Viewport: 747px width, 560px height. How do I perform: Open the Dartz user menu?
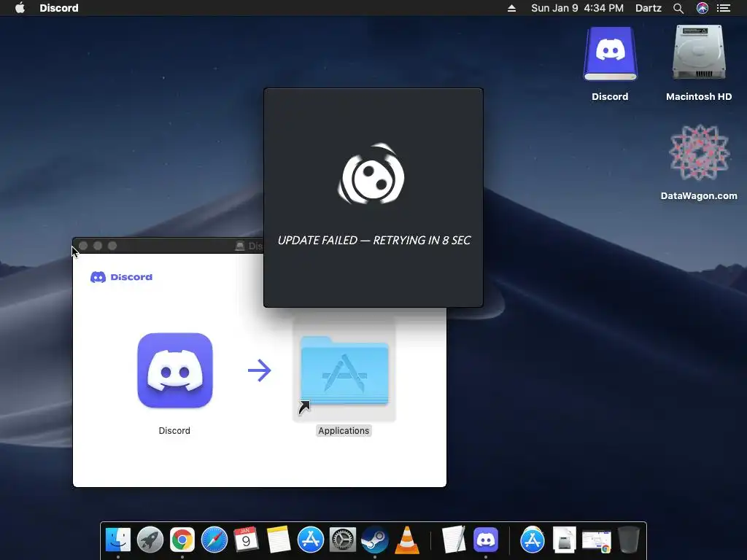(648, 8)
